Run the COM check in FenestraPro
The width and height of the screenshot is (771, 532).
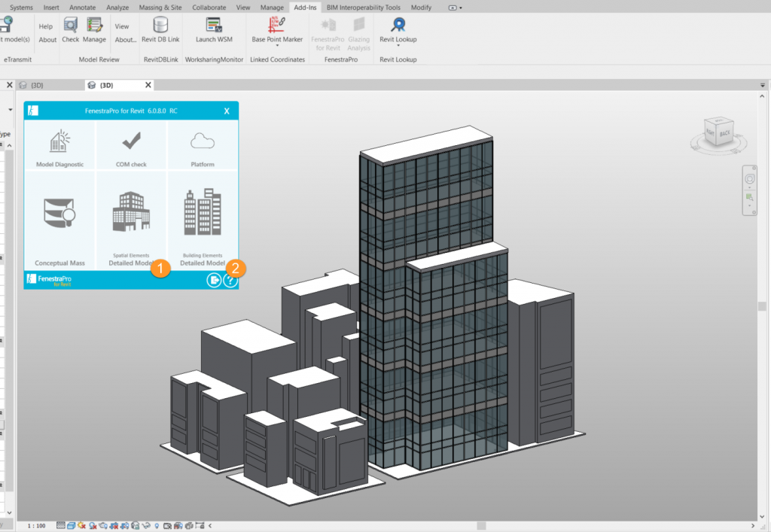[x=131, y=147]
